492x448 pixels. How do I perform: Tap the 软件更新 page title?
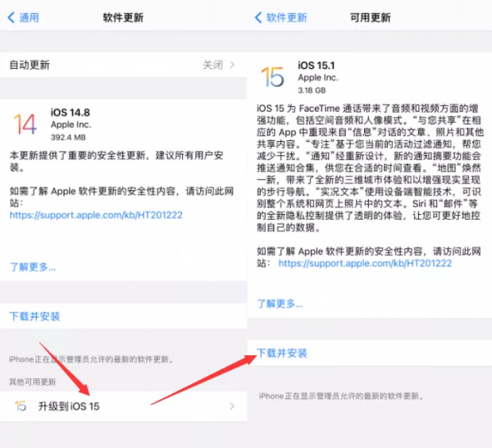coord(123,17)
